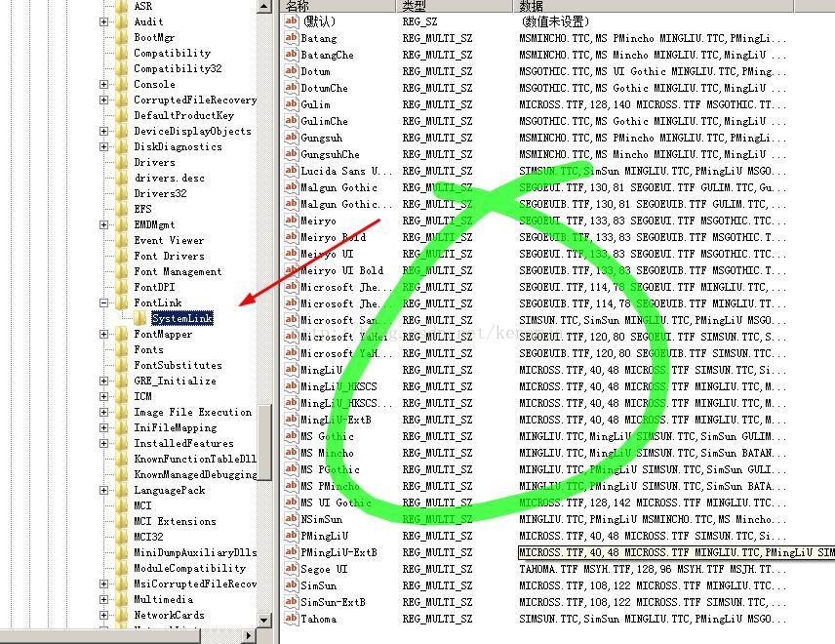The height and width of the screenshot is (644, 835).
Task: Expand the NetworkCards tree node
Action: point(103,616)
